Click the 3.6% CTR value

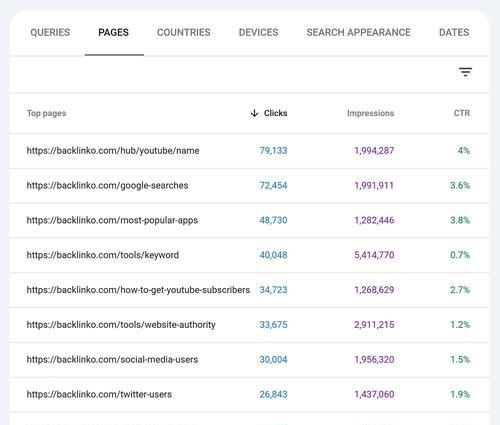(460, 185)
